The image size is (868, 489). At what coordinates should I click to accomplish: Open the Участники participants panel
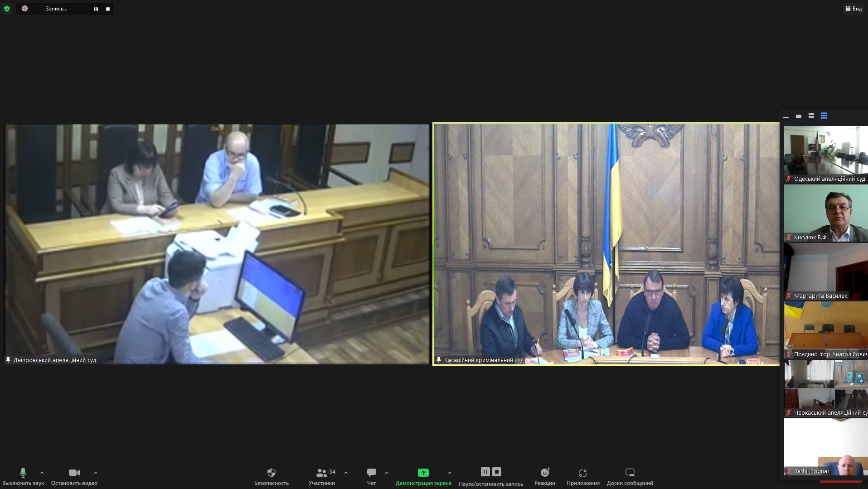click(x=322, y=473)
